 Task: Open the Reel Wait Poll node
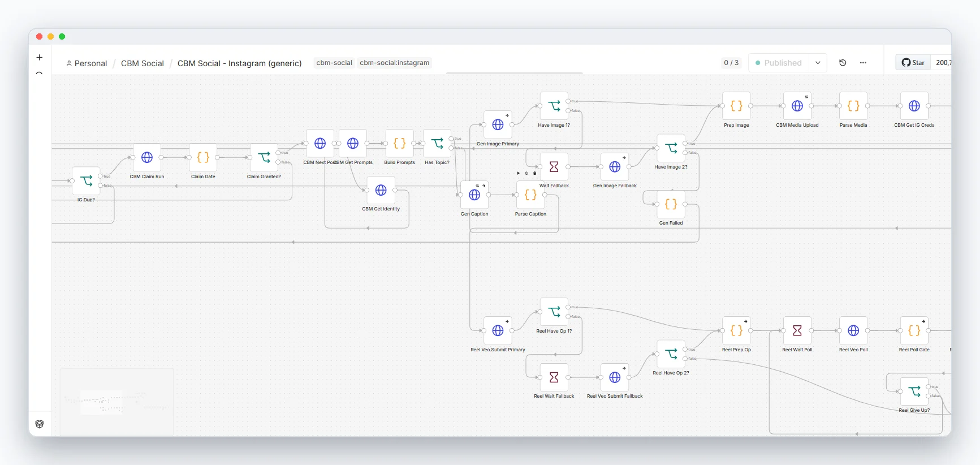coord(797,331)
